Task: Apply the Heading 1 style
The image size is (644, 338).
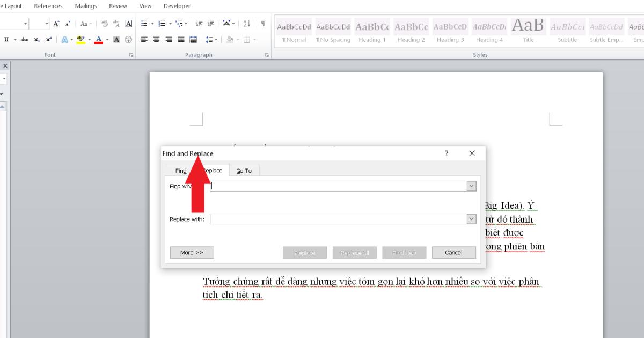Action: 372,31
